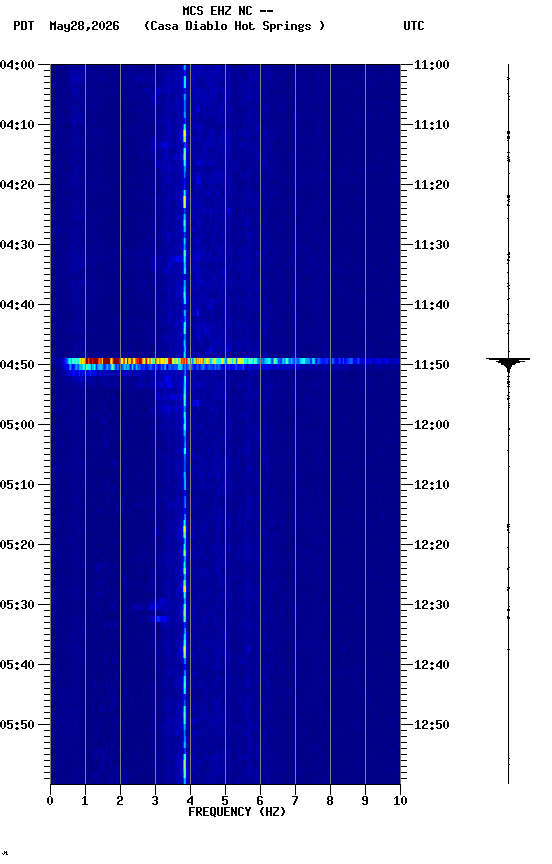Click the 04:30 PDT time label
Image resolution: width=552 pixels, height=864 pixels.
click(17, 245)
